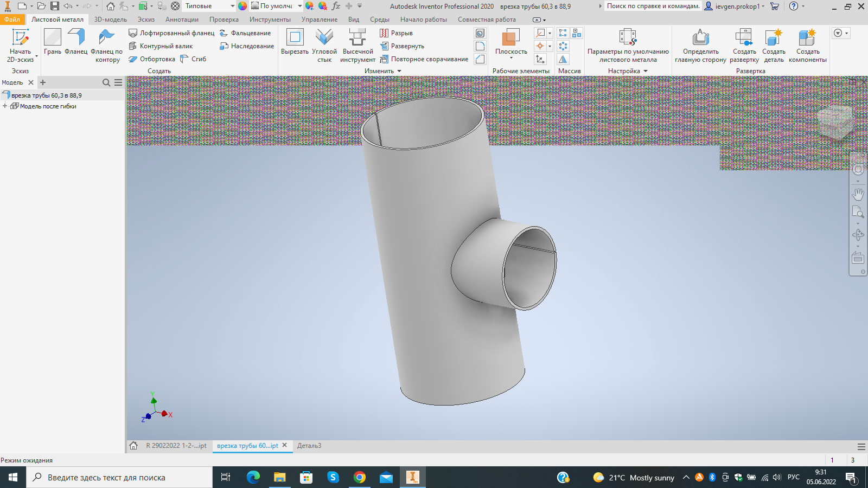Open the Вид ribbon tab
868x488 pixels.
pos(354,20)
